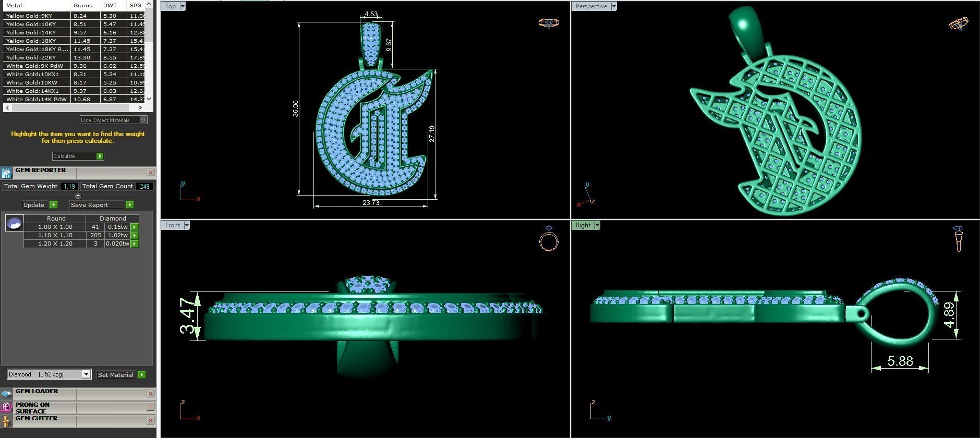Click the green arrow on the 1.00 X 1.00 row
The height and width of the screenshot is (438, 980).
pyautogui.click(x=135, y=227)
